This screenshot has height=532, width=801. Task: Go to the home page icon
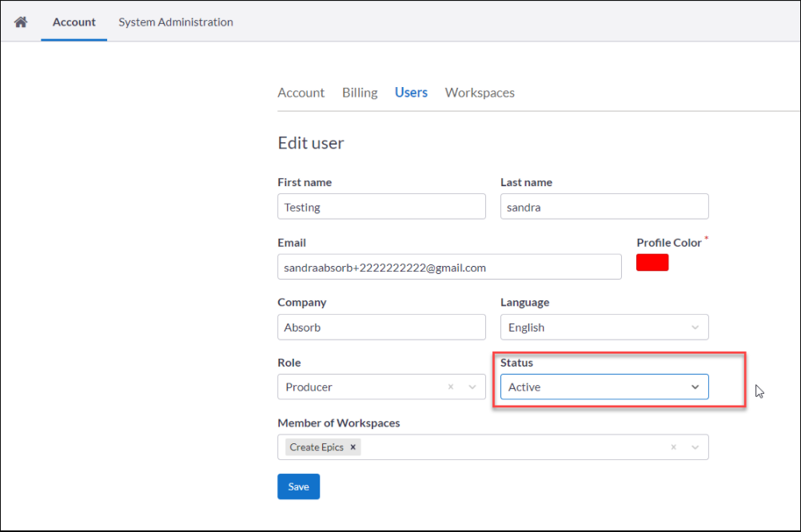[x=21, y=22]
